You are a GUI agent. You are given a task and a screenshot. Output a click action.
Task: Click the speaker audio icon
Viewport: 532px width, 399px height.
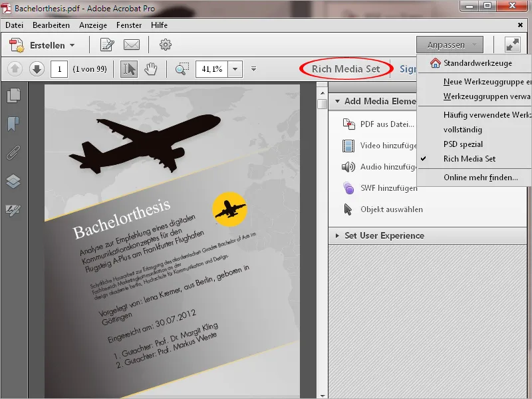(x=348, y=167)
